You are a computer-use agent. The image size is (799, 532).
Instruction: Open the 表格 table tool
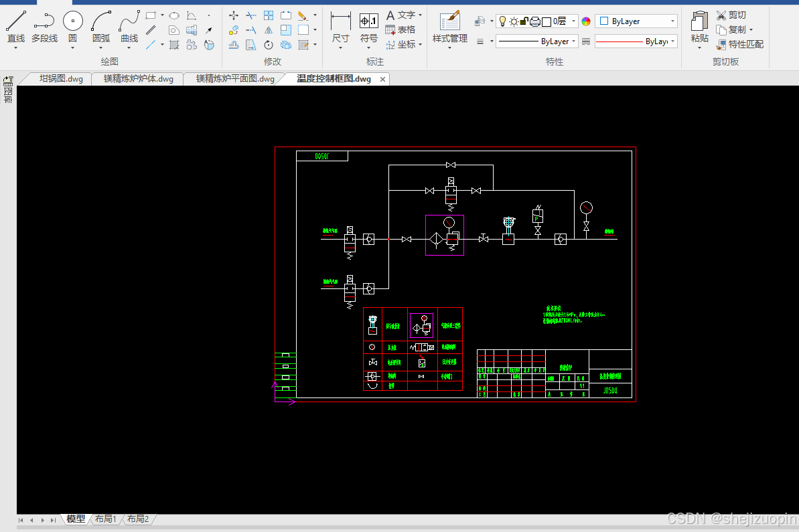[x=401, y=30]
